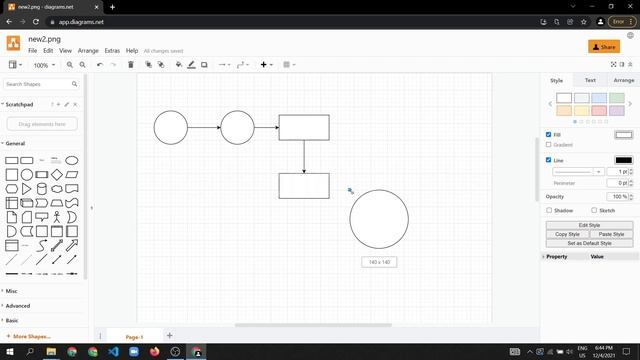Select the Cloud shape in General
This screenshot has height=360, width=640.
coord(57,189)
